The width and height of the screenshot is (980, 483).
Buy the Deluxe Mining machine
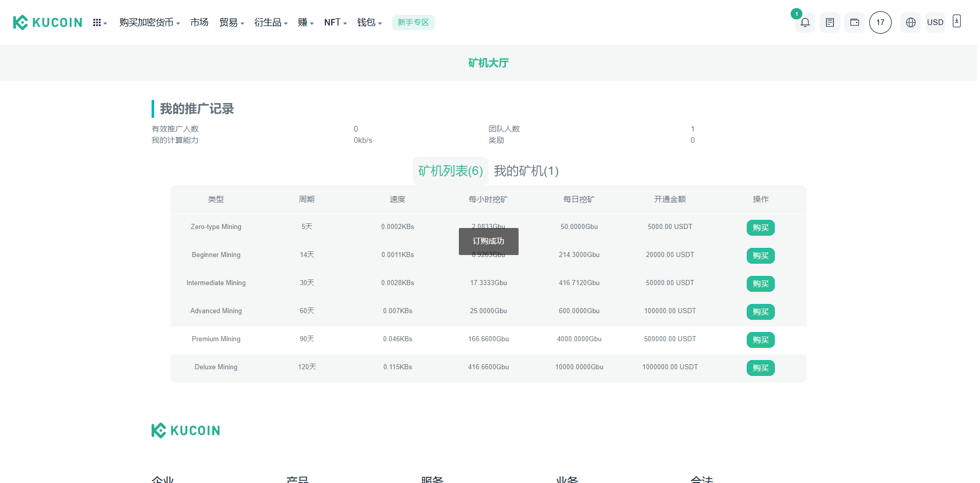761,368
